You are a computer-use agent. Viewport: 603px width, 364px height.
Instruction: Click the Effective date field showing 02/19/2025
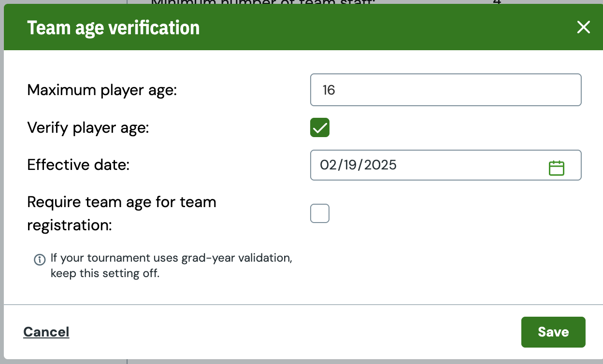445,165
